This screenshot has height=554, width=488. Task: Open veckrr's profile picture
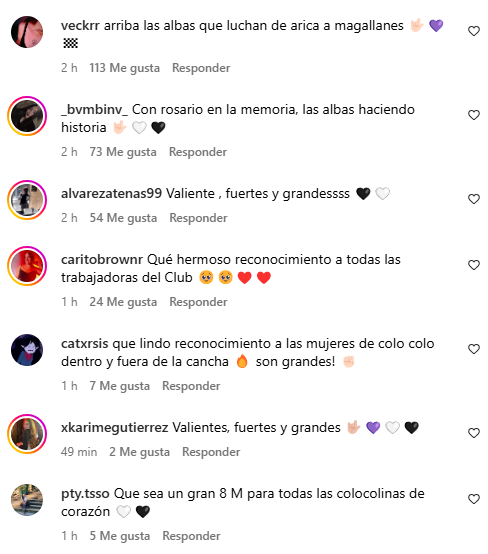tap(27, 32)
